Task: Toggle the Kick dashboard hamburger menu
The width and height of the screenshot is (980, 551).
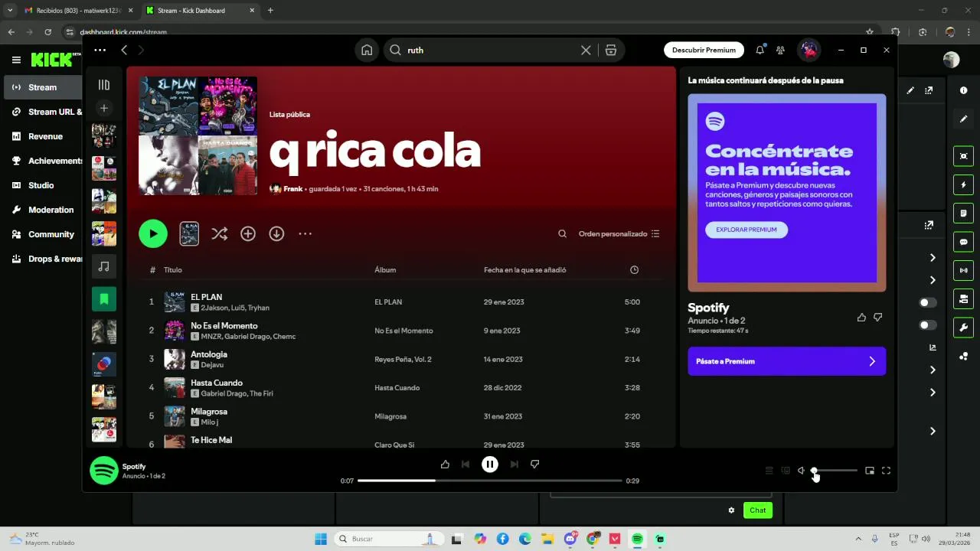Action: coord(16,60)
